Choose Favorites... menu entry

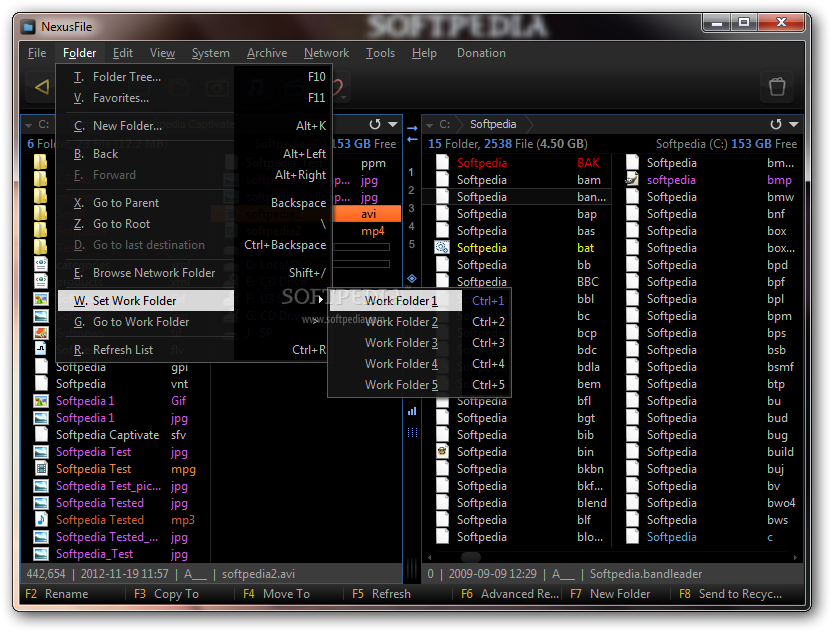click(194, 98)
